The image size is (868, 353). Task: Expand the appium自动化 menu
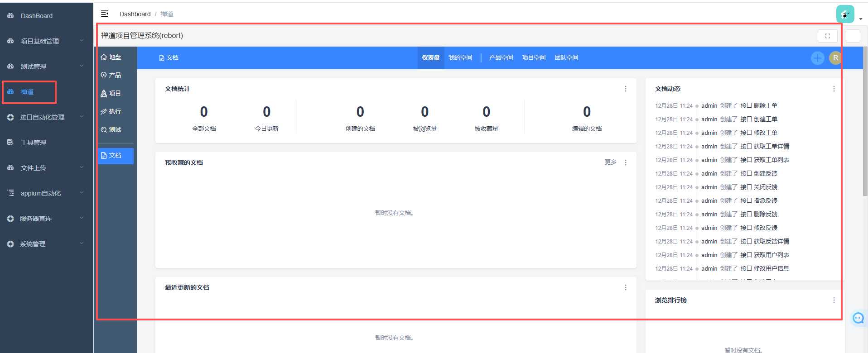click(47, 193)
